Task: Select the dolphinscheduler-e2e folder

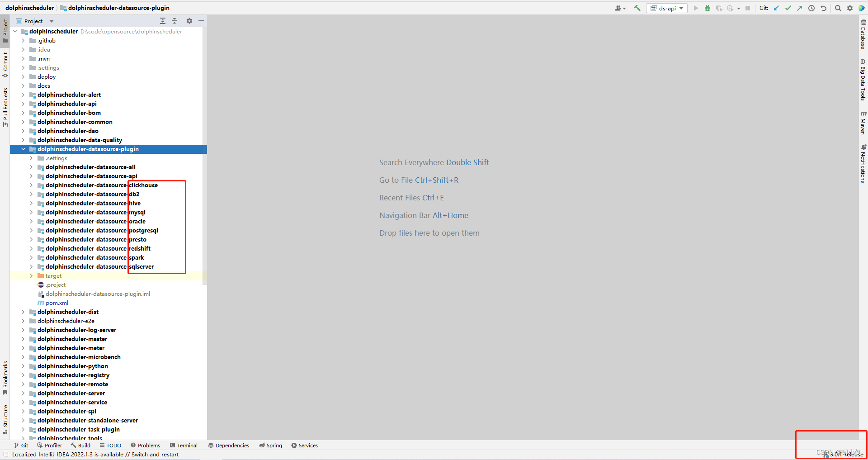Action: tap(66, 321)
